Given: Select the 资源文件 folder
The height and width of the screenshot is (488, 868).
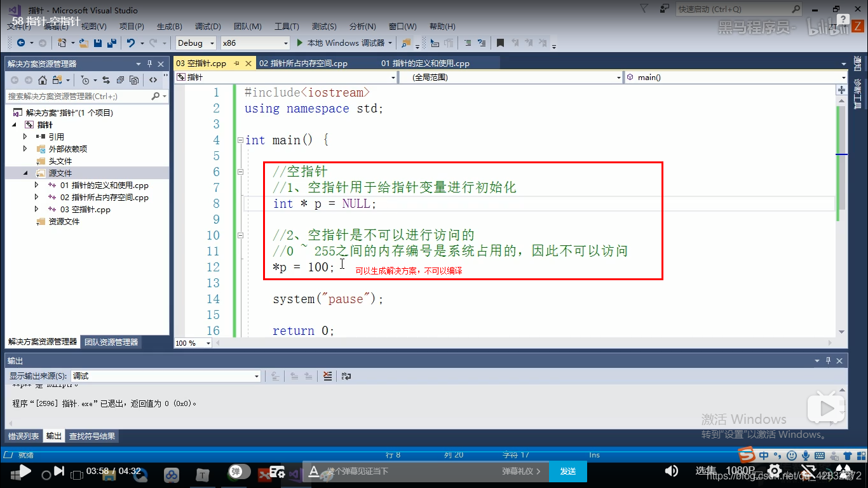Looking at the screenshot, I should tap(64, 221).
